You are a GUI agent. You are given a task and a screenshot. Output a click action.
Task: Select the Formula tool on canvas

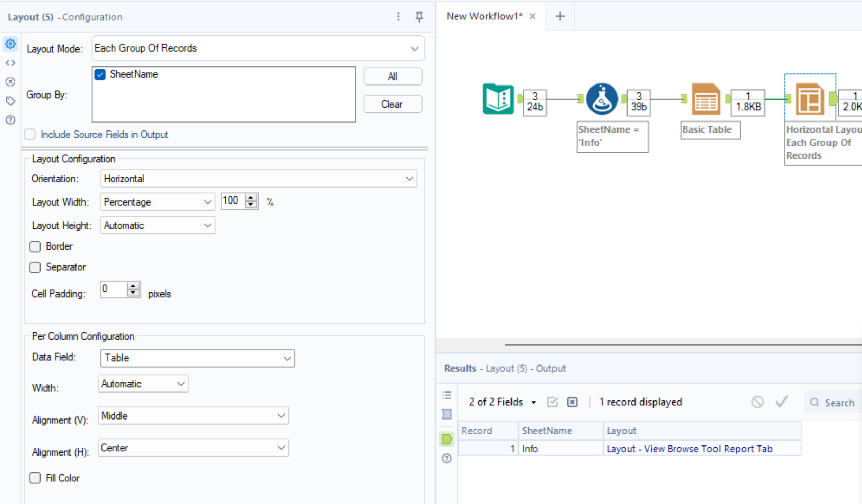(x=602, y=99)
